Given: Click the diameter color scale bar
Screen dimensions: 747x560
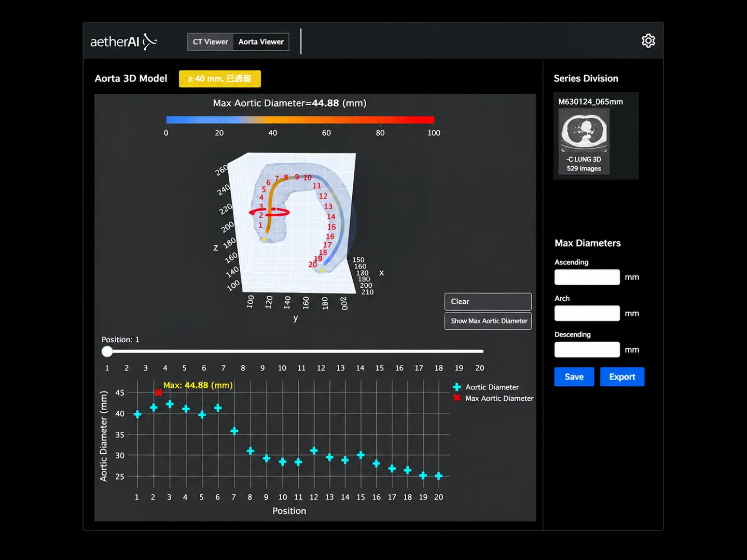Looking at the screenshot, I should [300, 120].
